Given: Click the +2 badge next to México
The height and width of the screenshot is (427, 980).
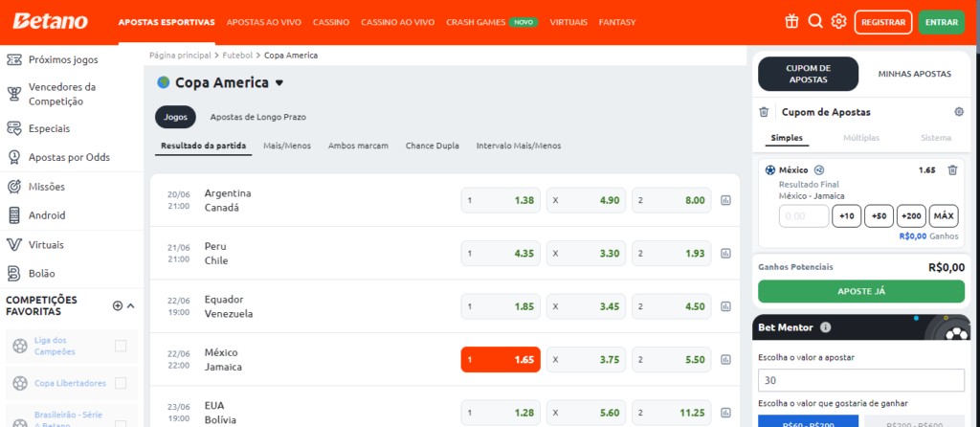Looking at the screenshot, I should coord(819,170).
